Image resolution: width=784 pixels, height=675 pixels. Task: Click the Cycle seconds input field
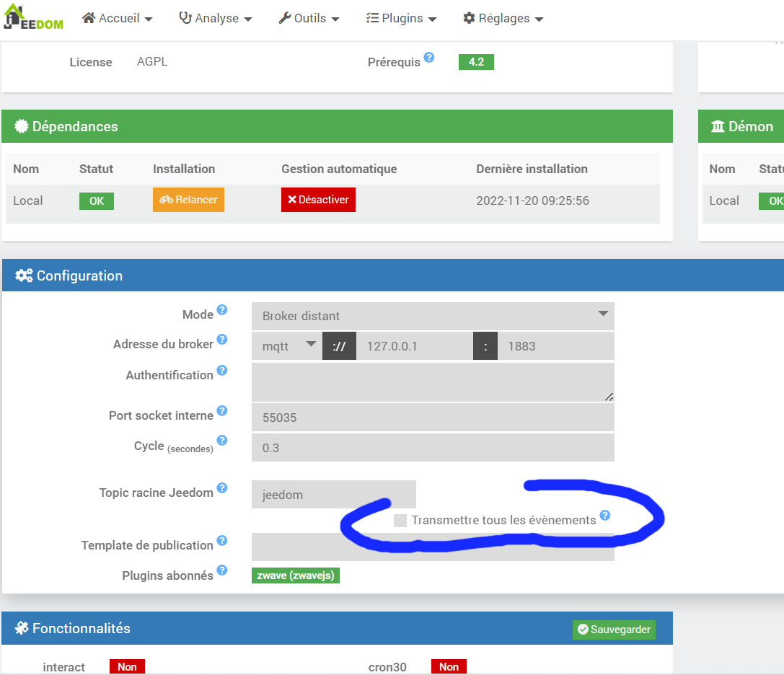click(x=433, y=448)
